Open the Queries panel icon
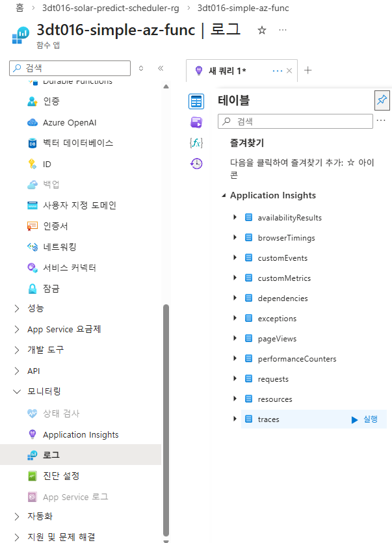Image resolution: width=392 pixels, height=543 pixels. [x=196, y=122]
